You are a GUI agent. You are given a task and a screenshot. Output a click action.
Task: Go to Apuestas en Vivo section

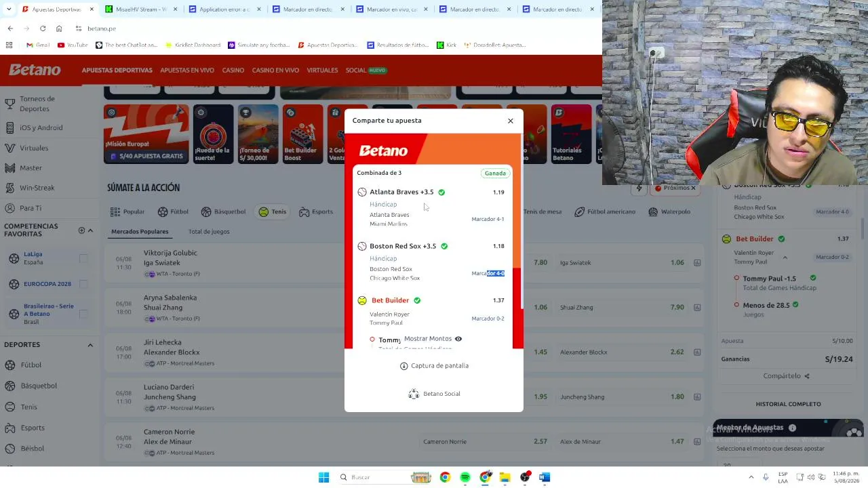coord(187,70)
